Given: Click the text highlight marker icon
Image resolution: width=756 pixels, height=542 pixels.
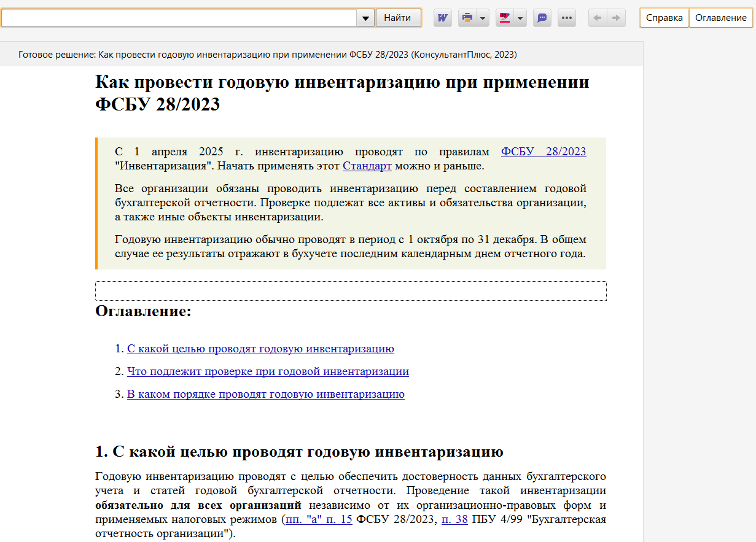Looking at the screenshot, I should (x=504, y=18).
